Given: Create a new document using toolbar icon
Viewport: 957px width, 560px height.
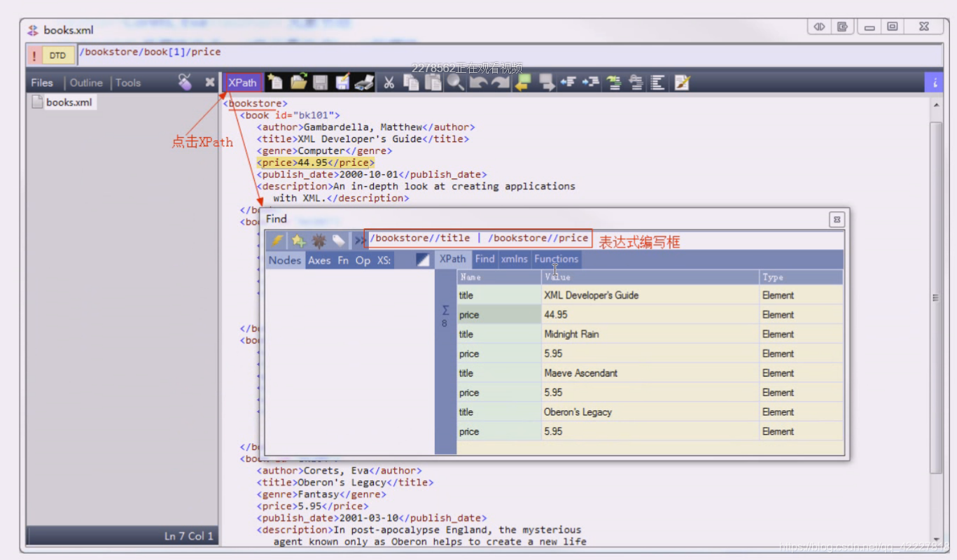Looking at the screenshot, I should point(275,83).
